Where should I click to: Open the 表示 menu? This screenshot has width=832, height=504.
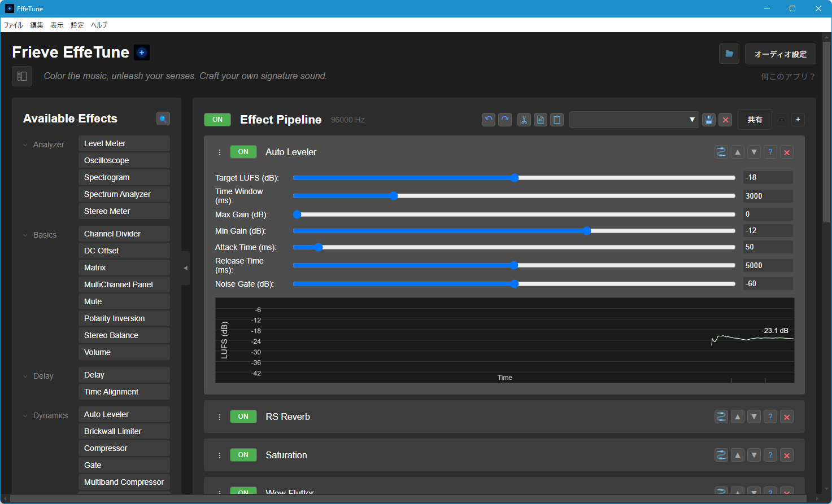[x=57, y=25]
